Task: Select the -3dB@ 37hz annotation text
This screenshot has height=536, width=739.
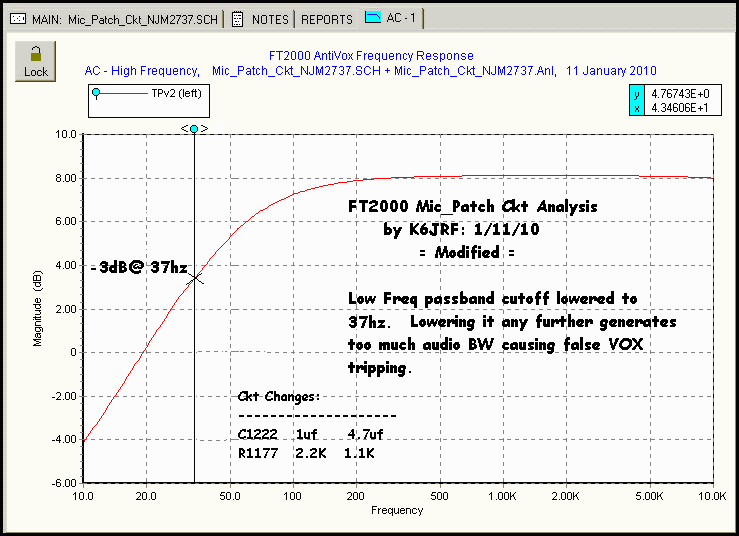Action: (x=137, y=268)
